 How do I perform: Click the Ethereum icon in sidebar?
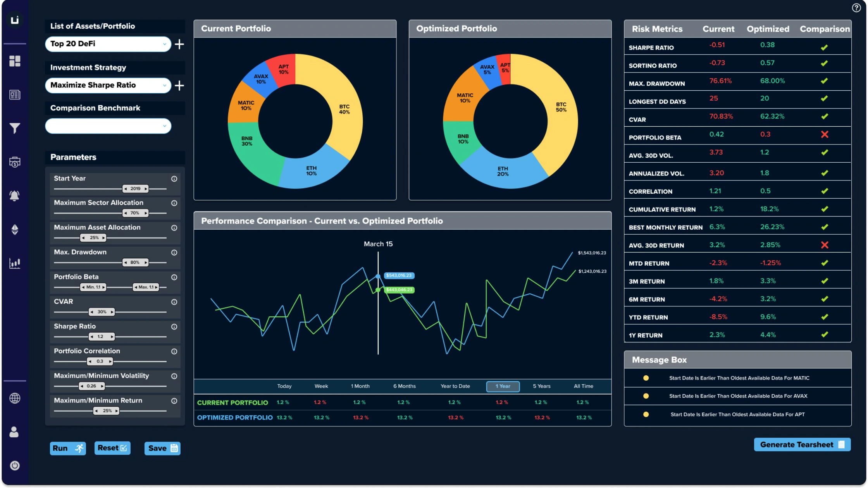tap(15, 230)
